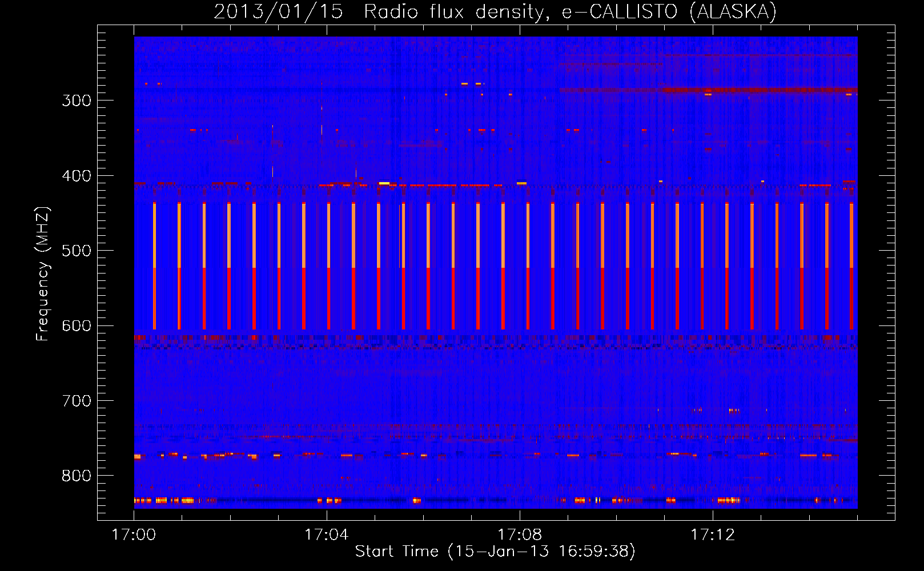Select the 400 frequency tick label
This screenshot has height=571, width=924.
77,176
